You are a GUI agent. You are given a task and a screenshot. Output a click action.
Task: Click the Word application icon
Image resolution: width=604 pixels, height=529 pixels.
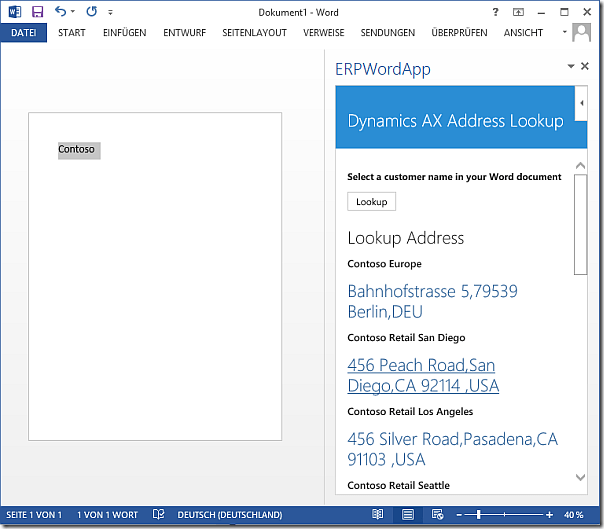(14, 12)
